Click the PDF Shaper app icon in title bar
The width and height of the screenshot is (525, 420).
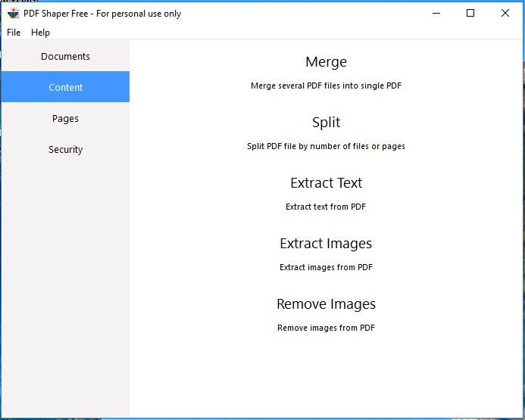14,14
